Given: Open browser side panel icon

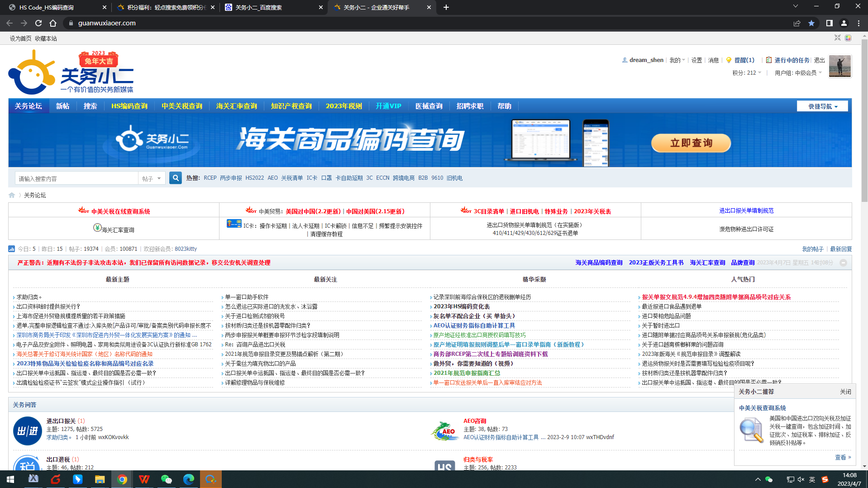Looking at the screenshot, I should point(830,23).
